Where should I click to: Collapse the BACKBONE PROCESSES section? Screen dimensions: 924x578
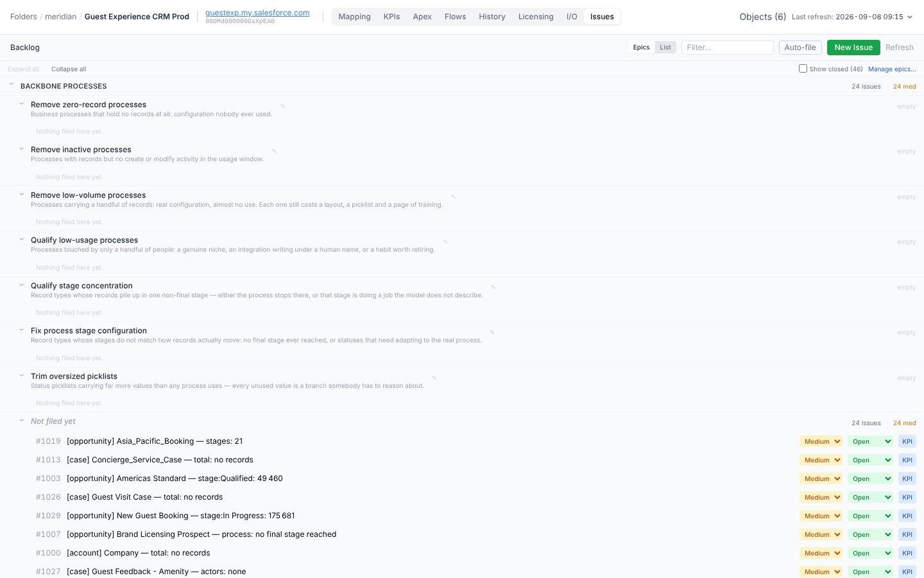point(11,84)
